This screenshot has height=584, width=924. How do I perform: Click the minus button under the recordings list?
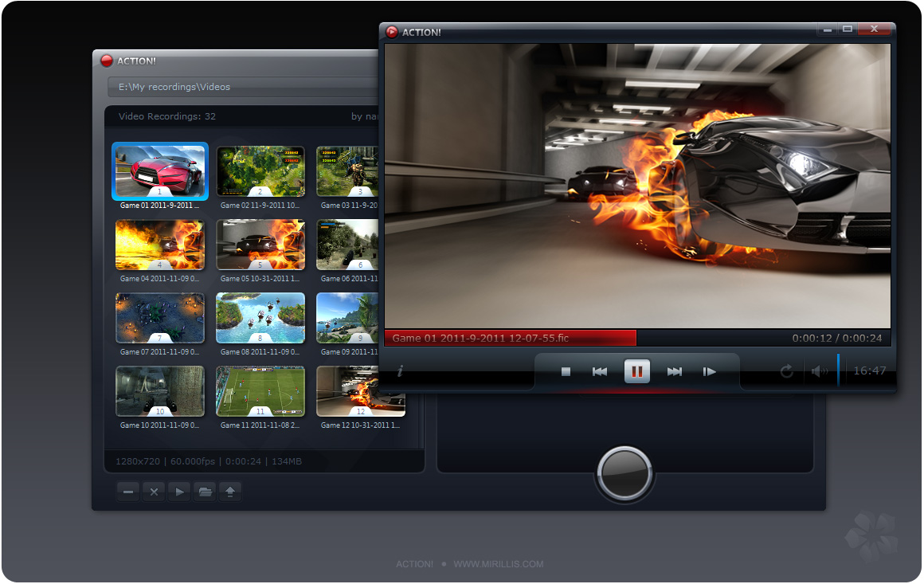[128, 492]
